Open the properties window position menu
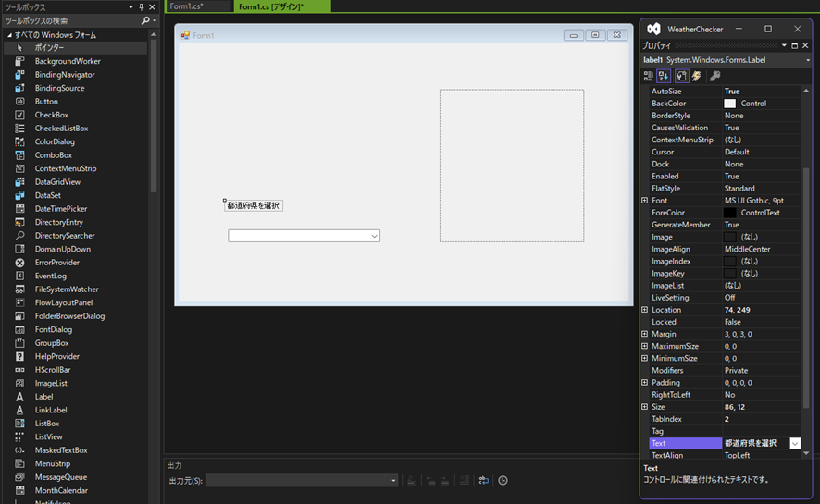The width and height of the screenshot is (820, 504). click(784, 46)
